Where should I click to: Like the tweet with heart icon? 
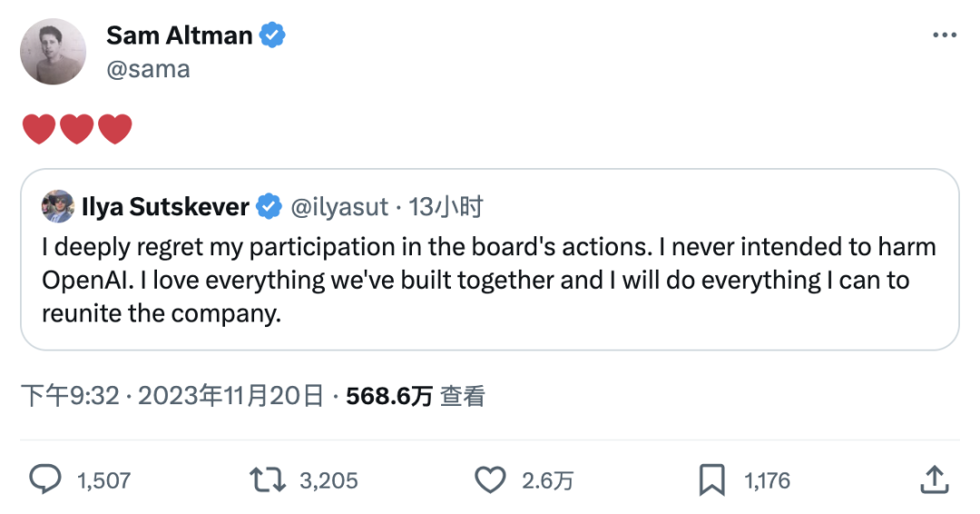(490, 480)
